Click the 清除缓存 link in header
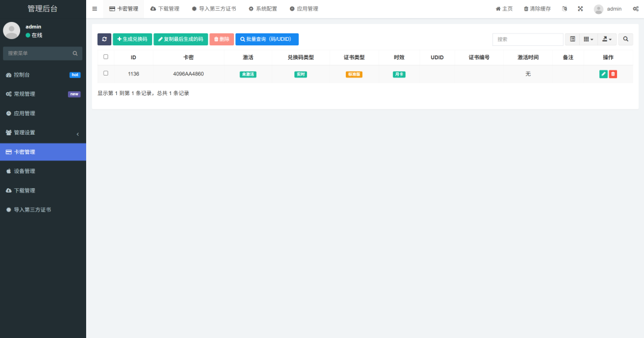Screen dimensions: 644x338 537,9
